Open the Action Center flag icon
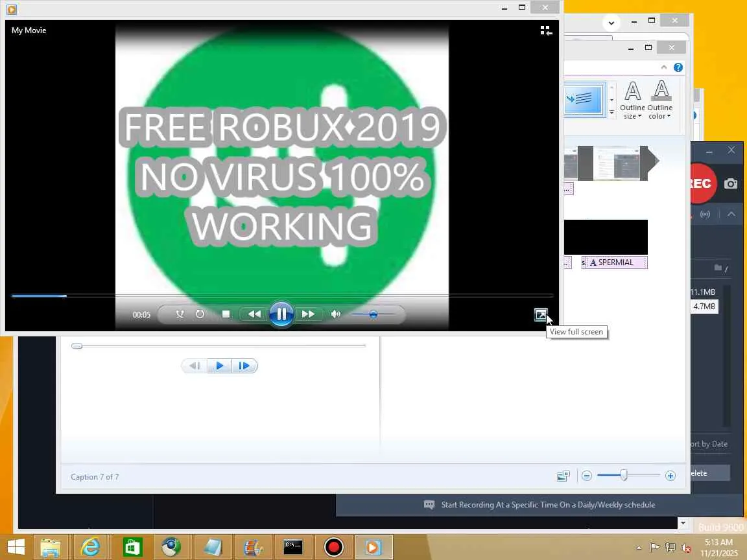747x560 pixels. pyautogui.click(x=655, y=547)
